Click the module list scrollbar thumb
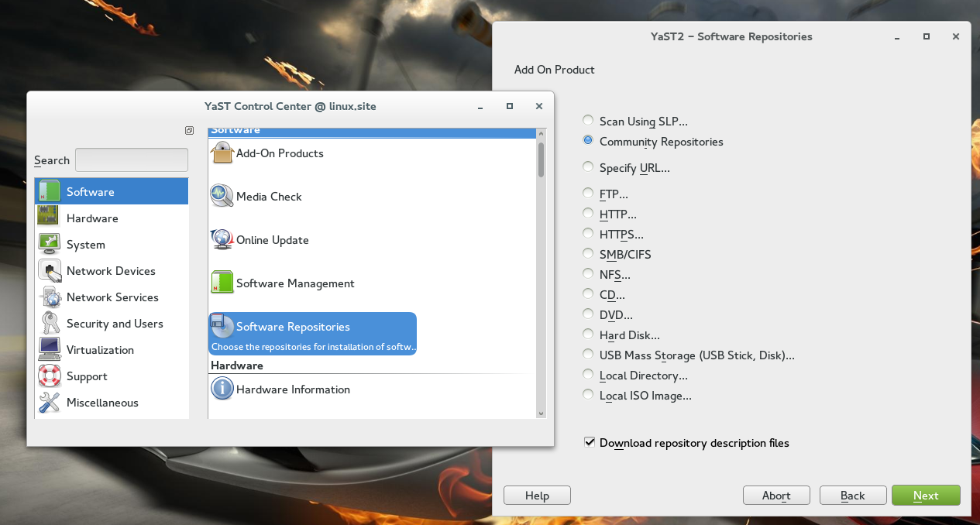 pyautogui.click(x=541, y=160)
